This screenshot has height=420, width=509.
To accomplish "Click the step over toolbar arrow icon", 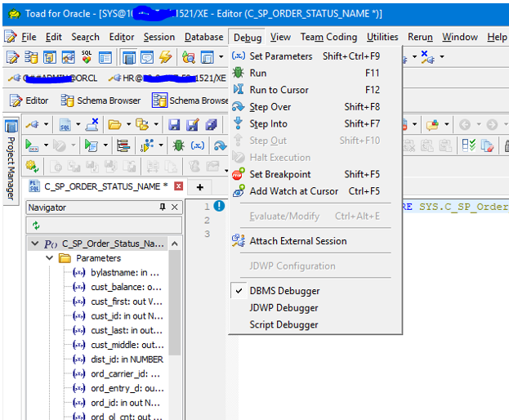I will tap(220, 145).
